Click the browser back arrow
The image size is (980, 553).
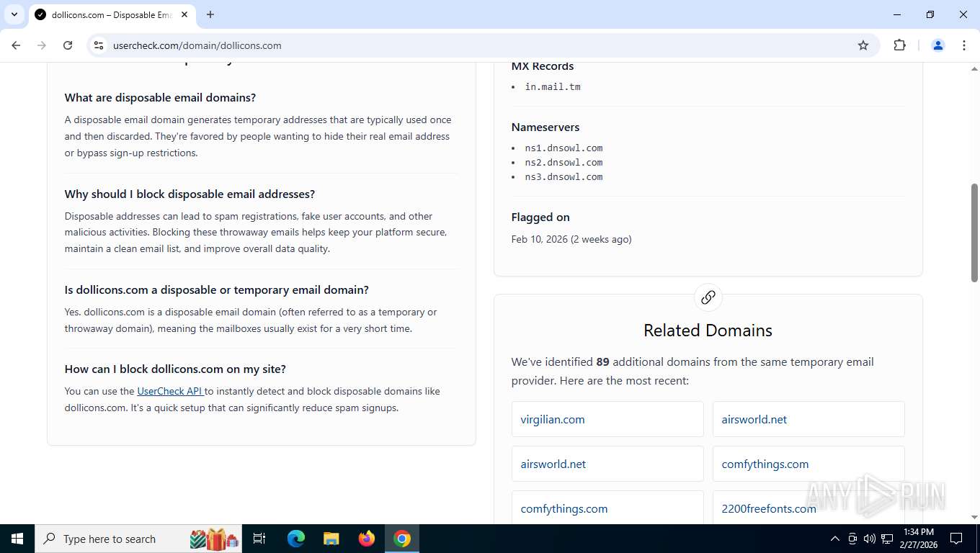point(16,45)
